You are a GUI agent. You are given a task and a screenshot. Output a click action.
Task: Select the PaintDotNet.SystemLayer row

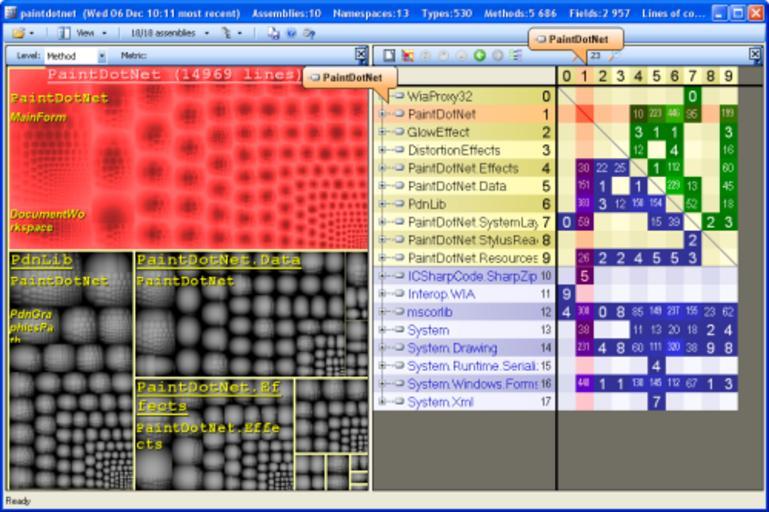(x=464, y=222)
